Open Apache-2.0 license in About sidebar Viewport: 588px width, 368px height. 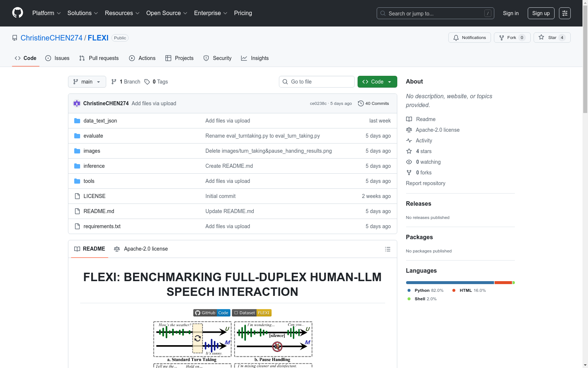coord(433,130)
